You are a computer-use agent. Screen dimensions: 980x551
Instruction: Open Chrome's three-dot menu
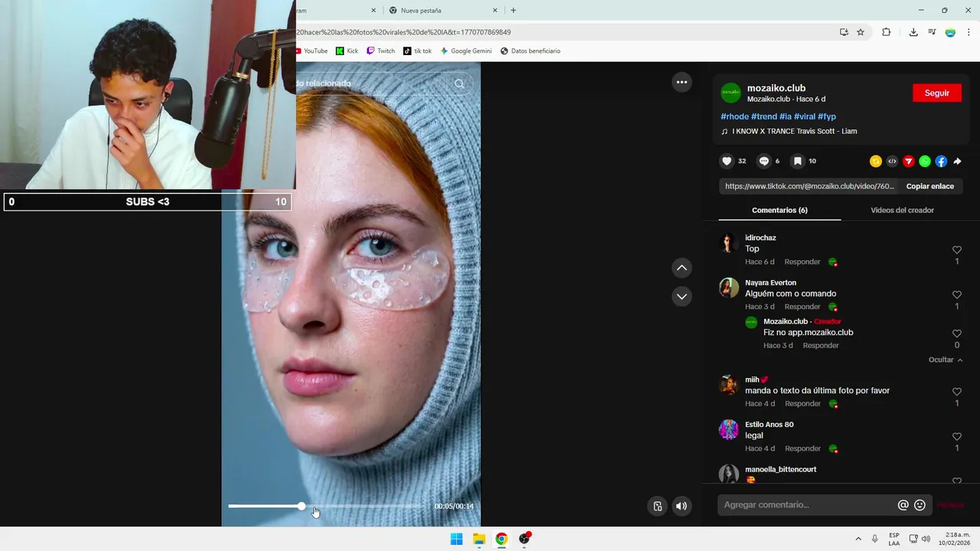[969, 32]
